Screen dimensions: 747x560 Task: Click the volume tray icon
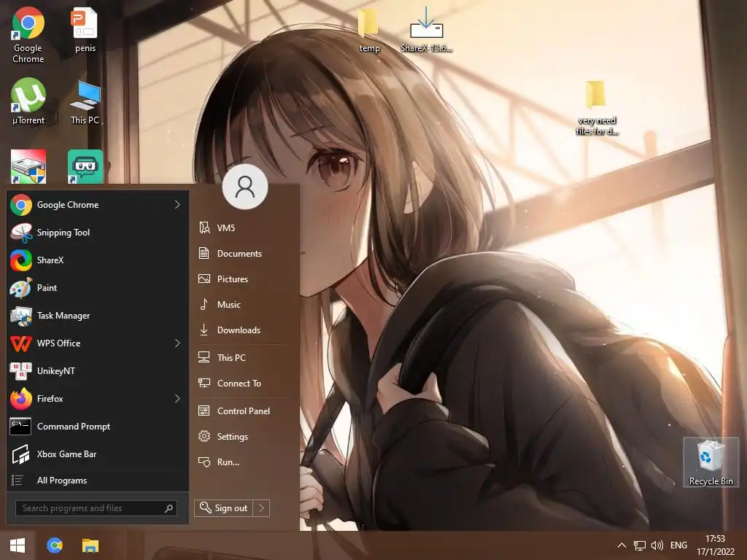(657, 545)
